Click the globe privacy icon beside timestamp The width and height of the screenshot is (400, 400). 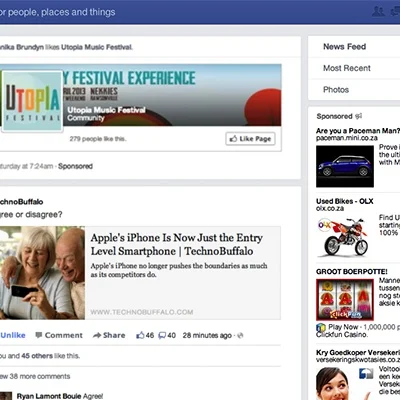240,335
